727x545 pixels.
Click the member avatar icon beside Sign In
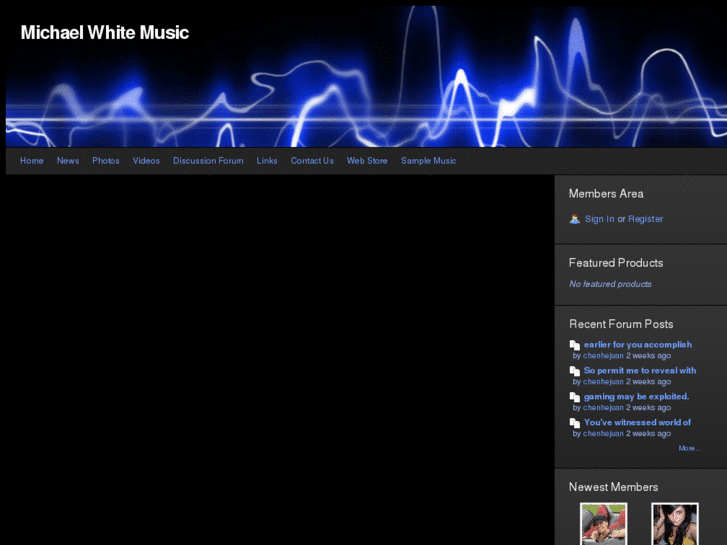(x=574, y=219)
